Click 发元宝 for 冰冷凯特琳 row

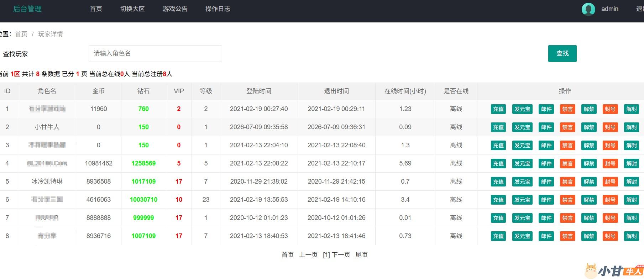pyautogui.click(x=522, y=182)
